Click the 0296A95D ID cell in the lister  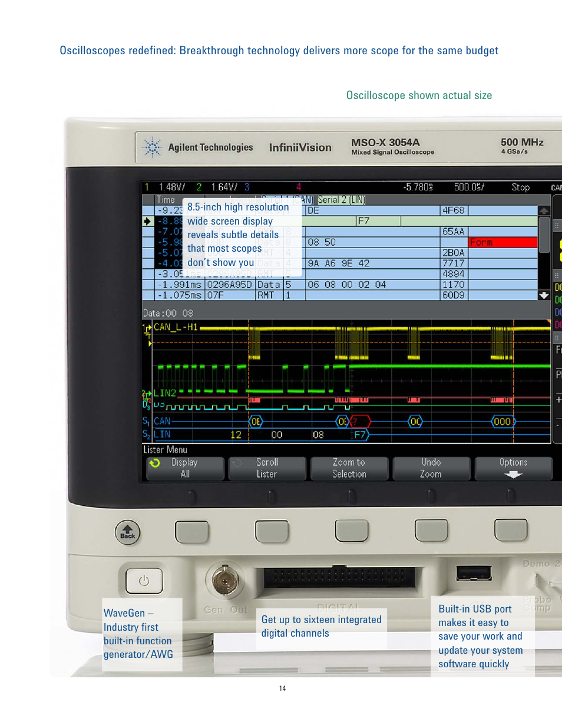[x=230, y=285]
